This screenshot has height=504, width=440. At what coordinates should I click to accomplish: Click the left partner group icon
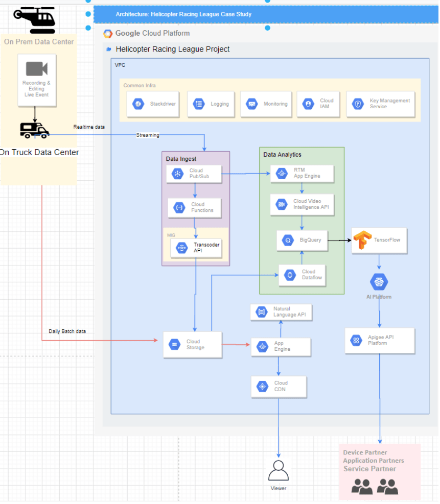point(362,486)
